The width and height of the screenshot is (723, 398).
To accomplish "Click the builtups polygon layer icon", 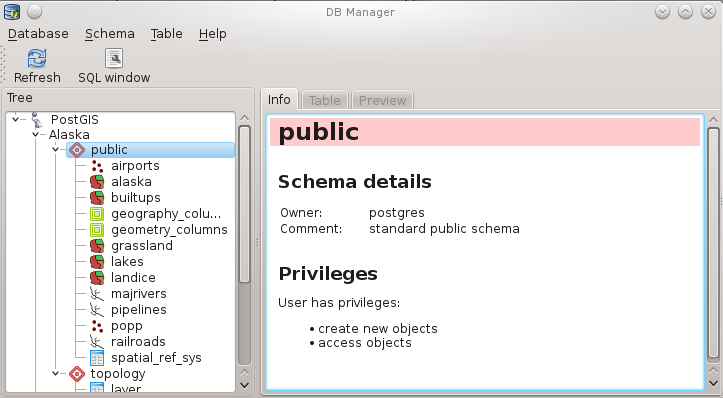I will tap(97, 198).
